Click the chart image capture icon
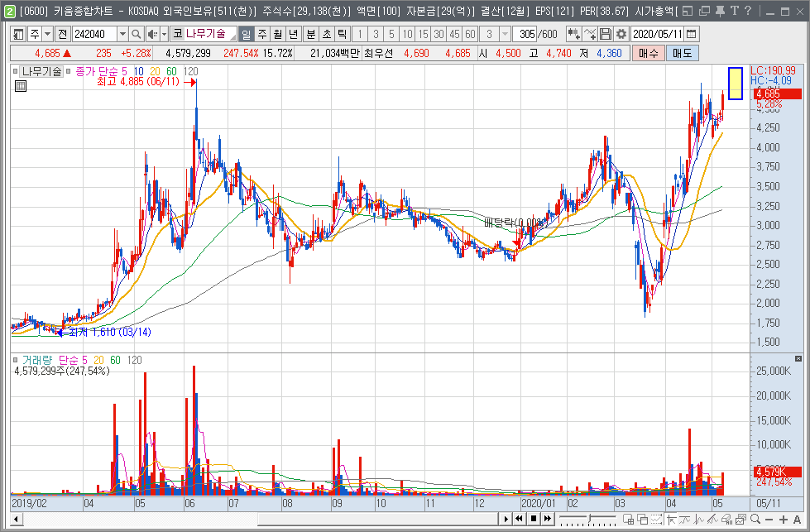 pyautogui.click(x=741, y=519)
